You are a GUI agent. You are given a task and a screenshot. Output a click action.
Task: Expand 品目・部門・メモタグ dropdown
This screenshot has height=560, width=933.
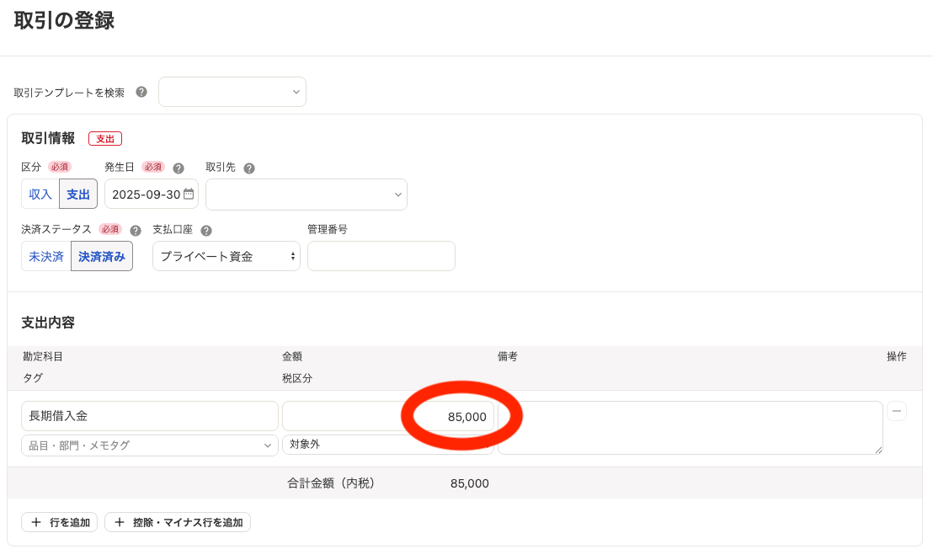pos(150,445)
